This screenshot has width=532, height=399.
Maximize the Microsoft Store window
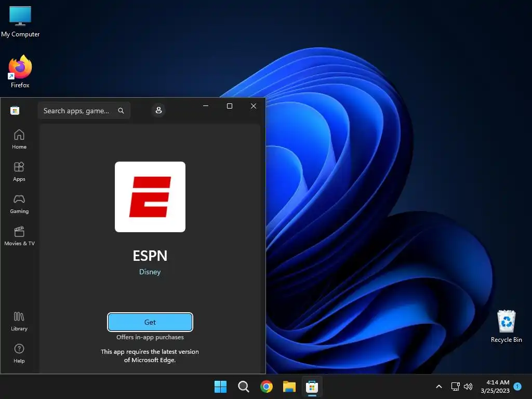229,106
